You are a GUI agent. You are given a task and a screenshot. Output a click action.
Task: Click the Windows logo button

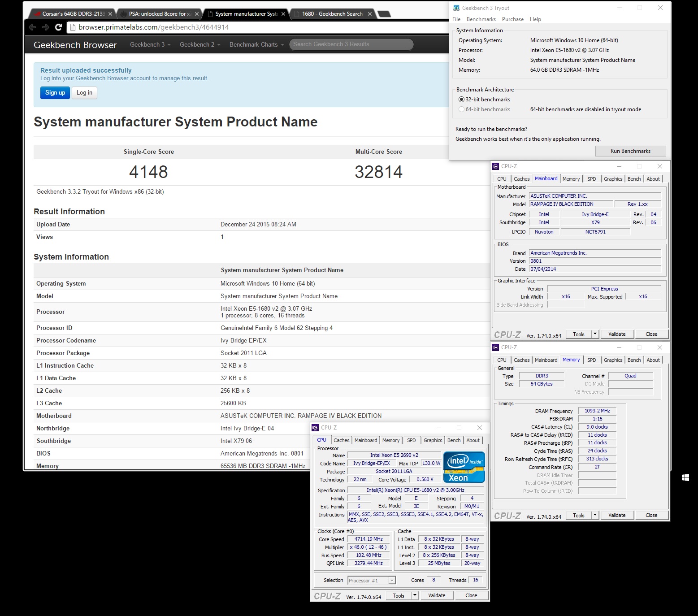(685, 478)
